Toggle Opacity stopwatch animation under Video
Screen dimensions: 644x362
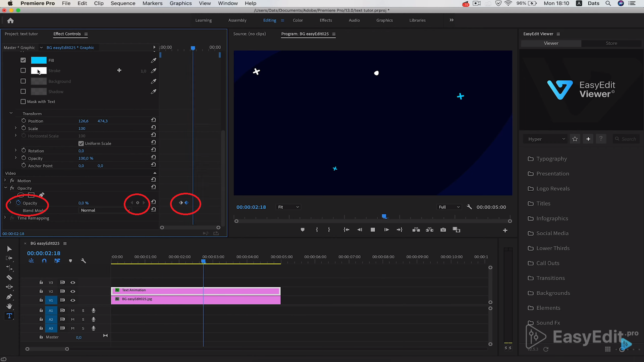pos(18,203)
